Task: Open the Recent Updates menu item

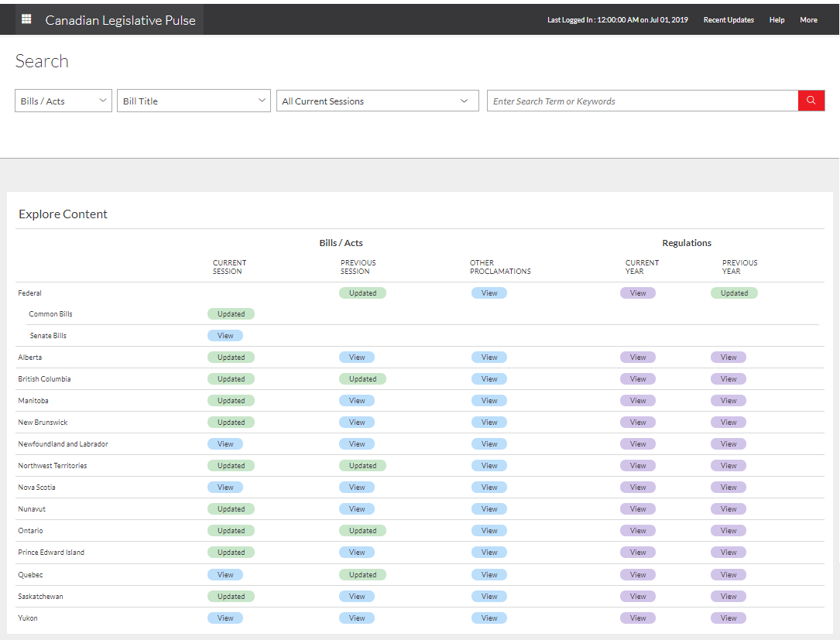Action: point(729,19)
